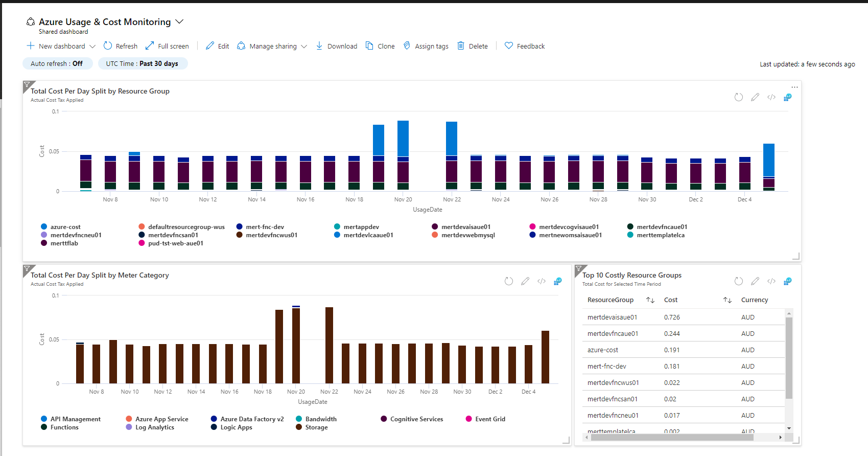Toggle API Management legend entry
The height and width of the screenshot is (456, 868).
tap(71, 419)
